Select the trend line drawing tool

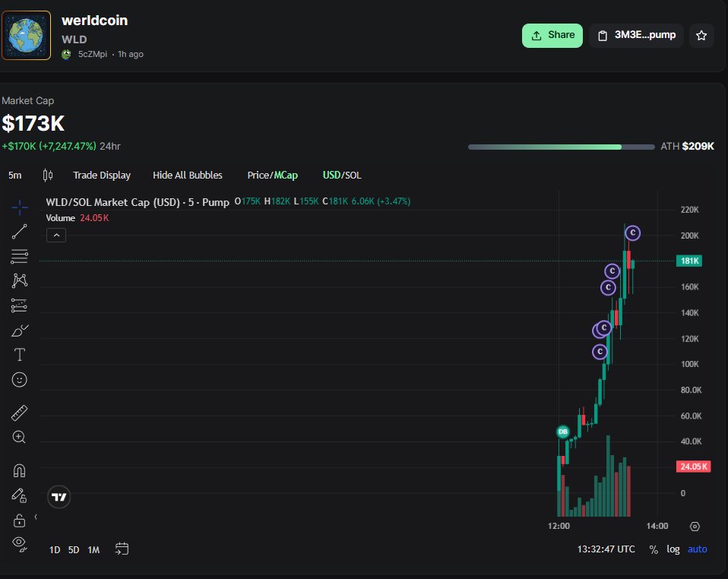point(20,231)
